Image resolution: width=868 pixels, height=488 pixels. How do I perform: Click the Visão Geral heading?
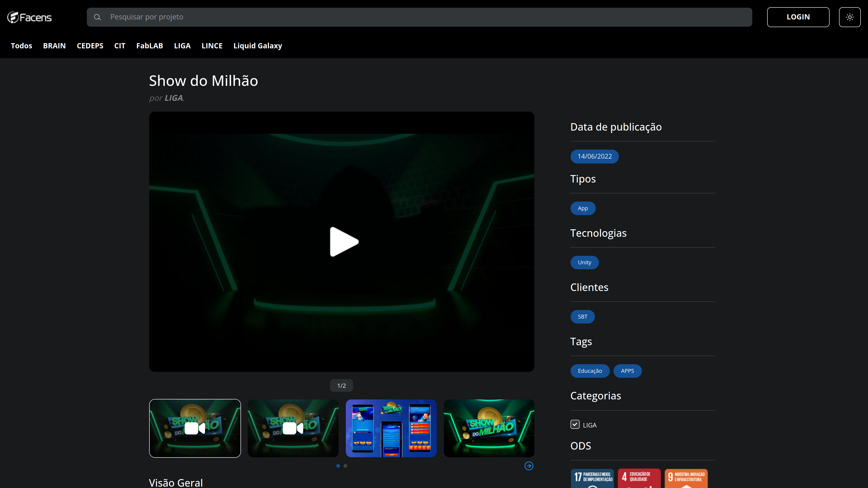click(176, 483)
